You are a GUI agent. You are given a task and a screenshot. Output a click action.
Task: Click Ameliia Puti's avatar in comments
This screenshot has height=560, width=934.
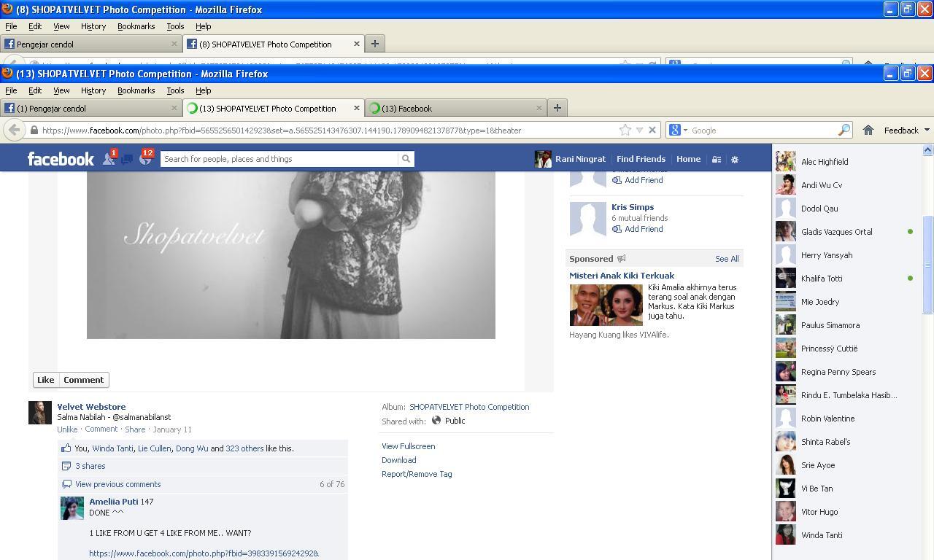click(72, 508)
